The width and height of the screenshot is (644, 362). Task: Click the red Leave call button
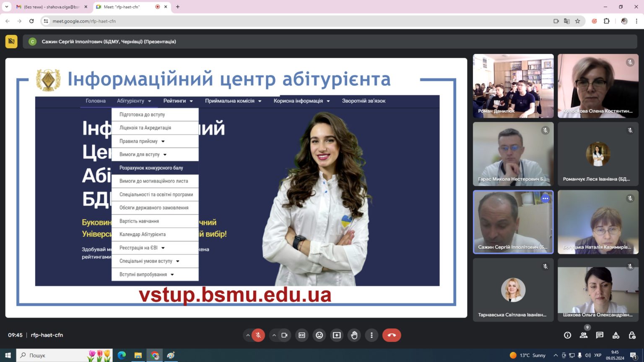tap(391, 335)
